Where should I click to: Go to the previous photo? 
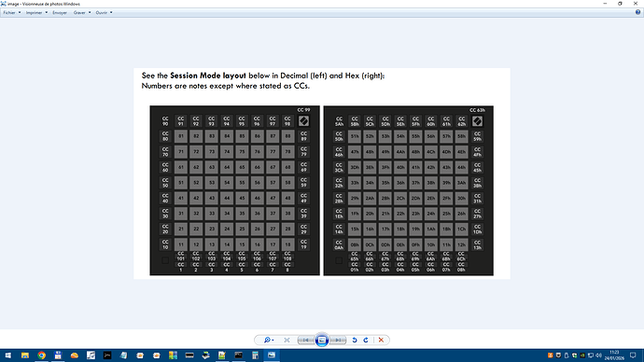coord(306,340)
